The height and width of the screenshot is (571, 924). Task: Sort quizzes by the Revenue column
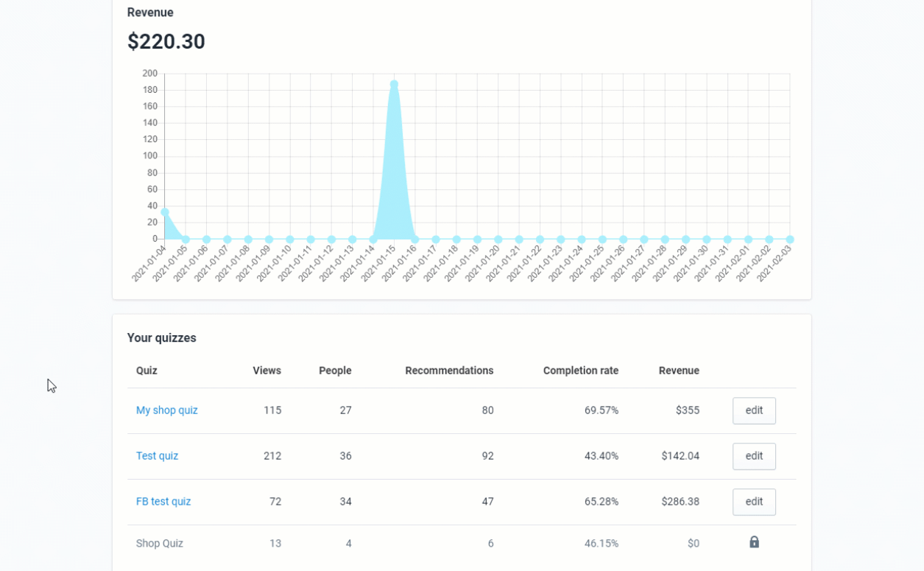(x=678, y=371)
